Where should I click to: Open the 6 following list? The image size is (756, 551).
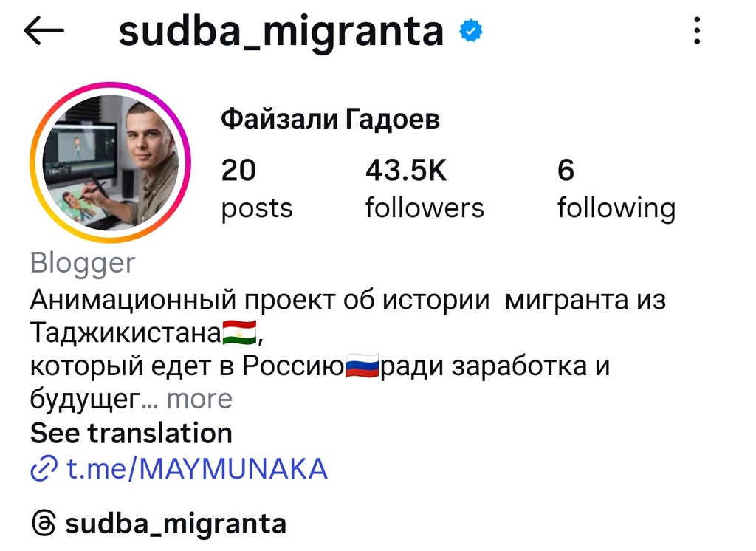(x=616, y=189)
